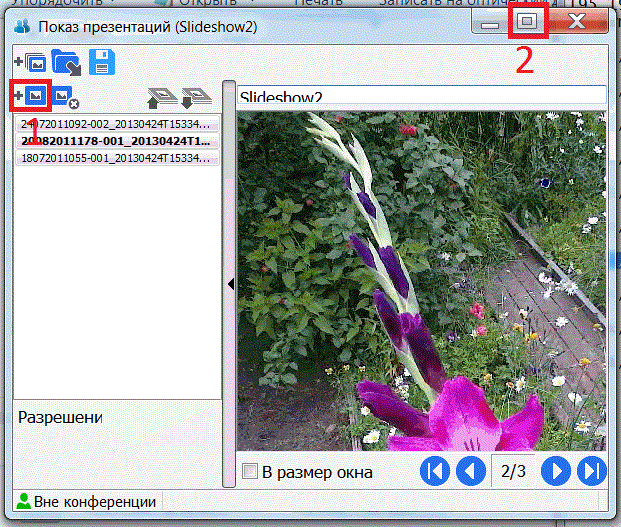621x527 pixels.
Task: Jump to the first slide
Action: pos(435,471)
